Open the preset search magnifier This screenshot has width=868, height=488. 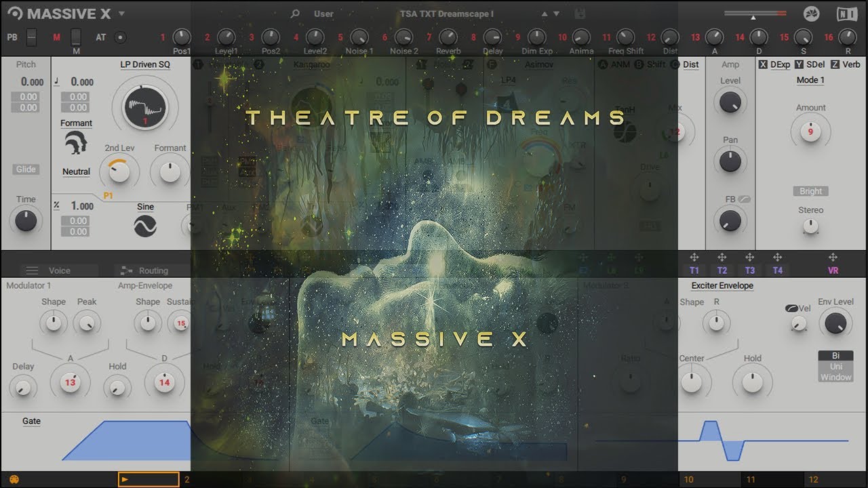click(295, 14)
